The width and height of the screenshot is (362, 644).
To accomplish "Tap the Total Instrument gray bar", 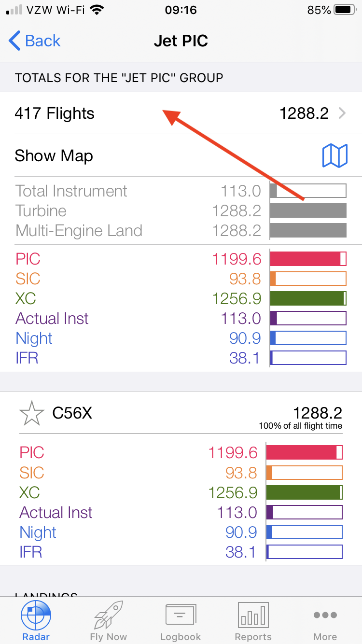I will click(308, 191).
